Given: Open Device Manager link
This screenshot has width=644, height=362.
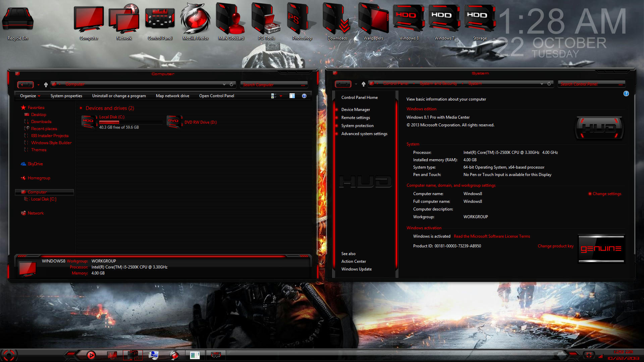Looking at the screenshot, I should tap(356, 110).
